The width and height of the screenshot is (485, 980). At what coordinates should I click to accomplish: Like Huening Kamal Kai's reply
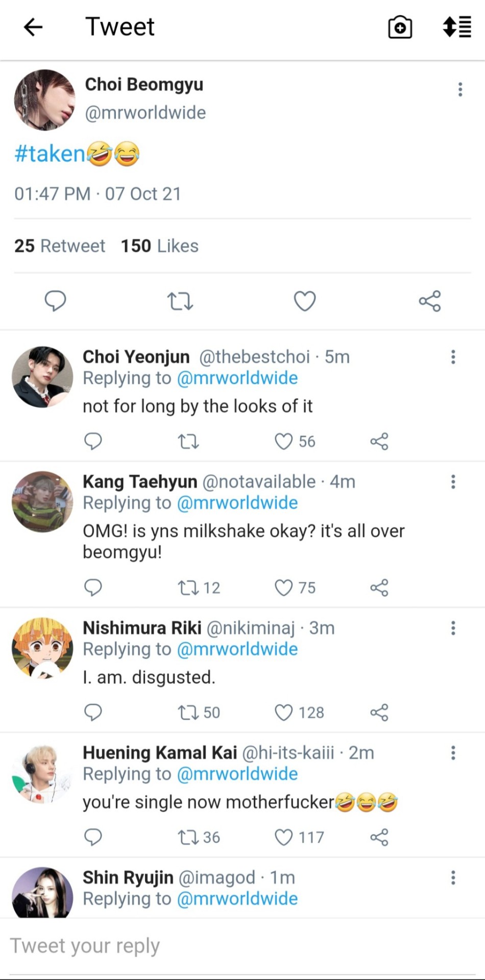click(x=284, y=837)
